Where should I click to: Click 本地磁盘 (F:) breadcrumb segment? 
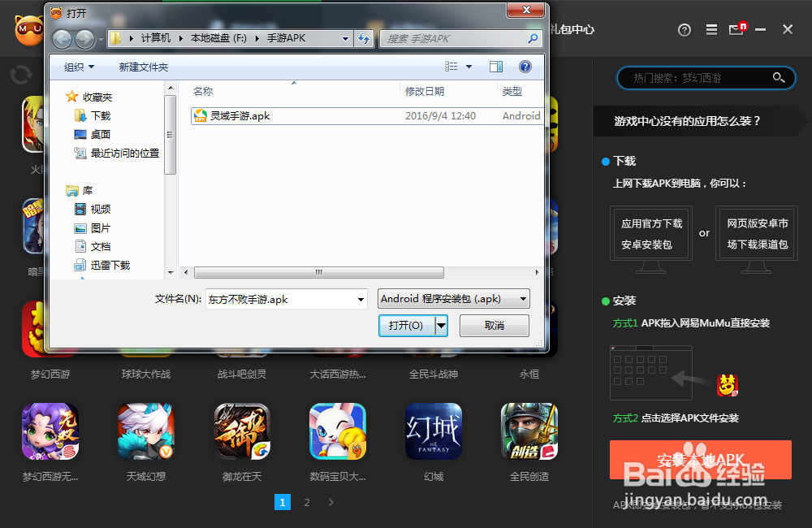[x=218, y=38]
